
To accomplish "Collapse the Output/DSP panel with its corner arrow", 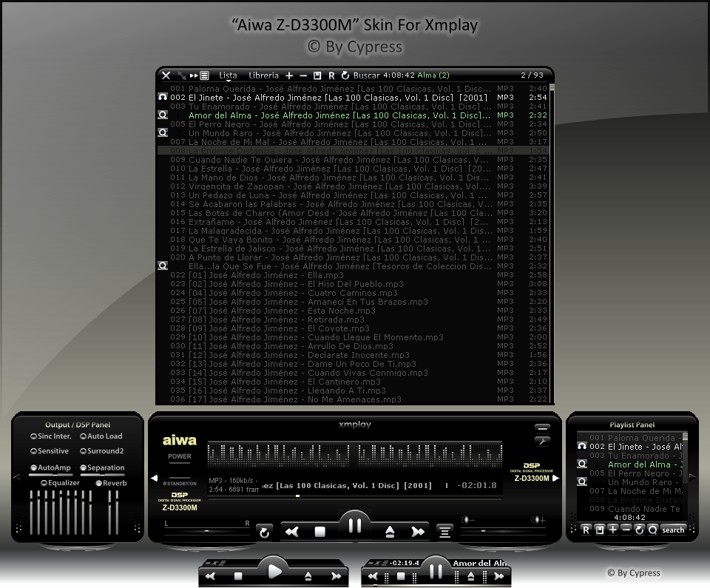I will coord(18,476).
